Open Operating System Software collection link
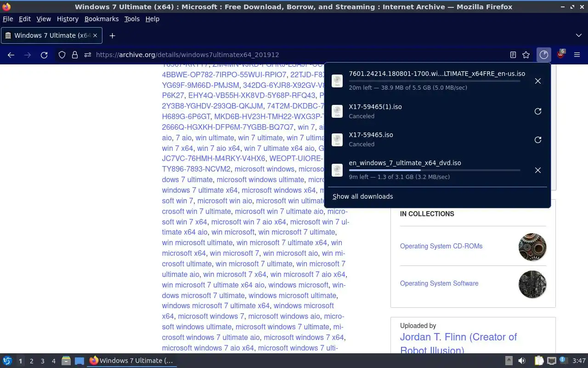The image size is (588, 368). (439, 283)
